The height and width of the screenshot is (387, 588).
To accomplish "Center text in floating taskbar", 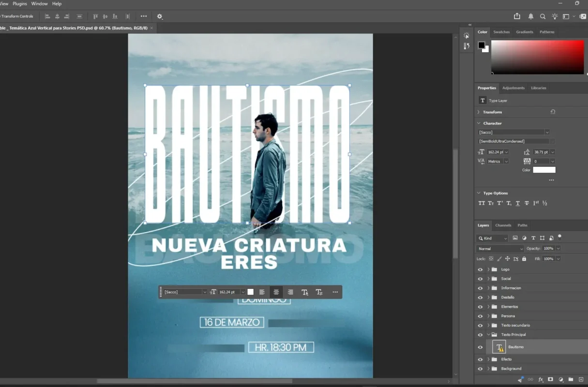I will tap(276, 292).
